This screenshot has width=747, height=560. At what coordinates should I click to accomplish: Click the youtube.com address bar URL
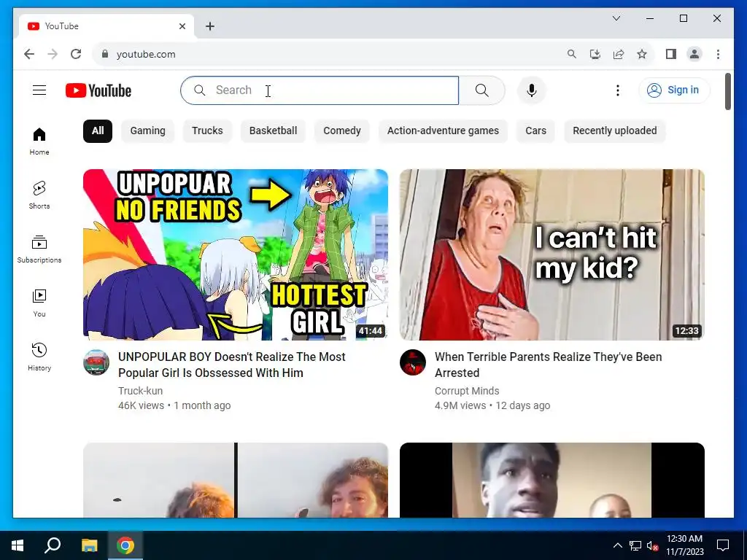(x=146, y=54)
